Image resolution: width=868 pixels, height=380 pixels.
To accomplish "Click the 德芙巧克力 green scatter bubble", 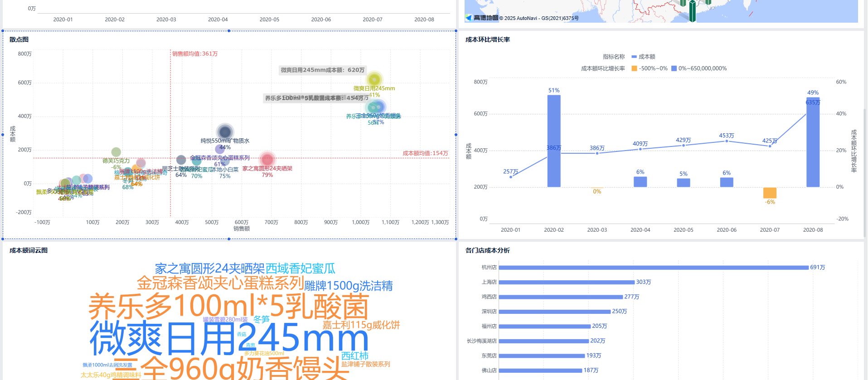I will (x=116, y=152).
